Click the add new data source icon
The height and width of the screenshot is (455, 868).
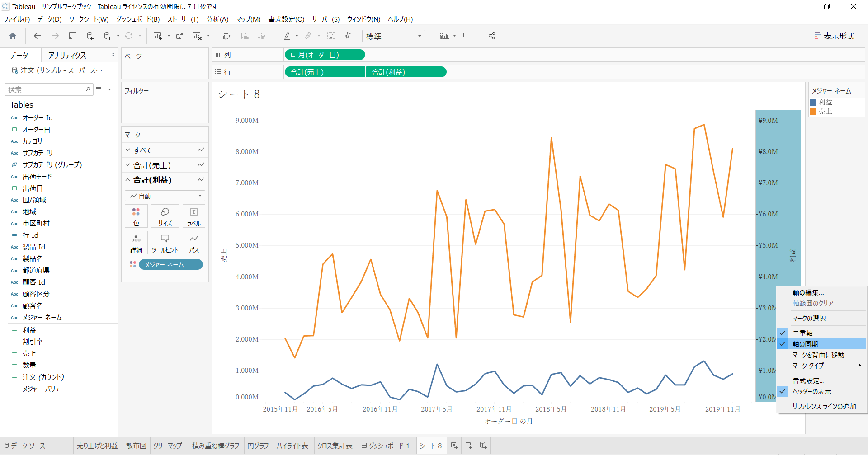tap(90, 36)
